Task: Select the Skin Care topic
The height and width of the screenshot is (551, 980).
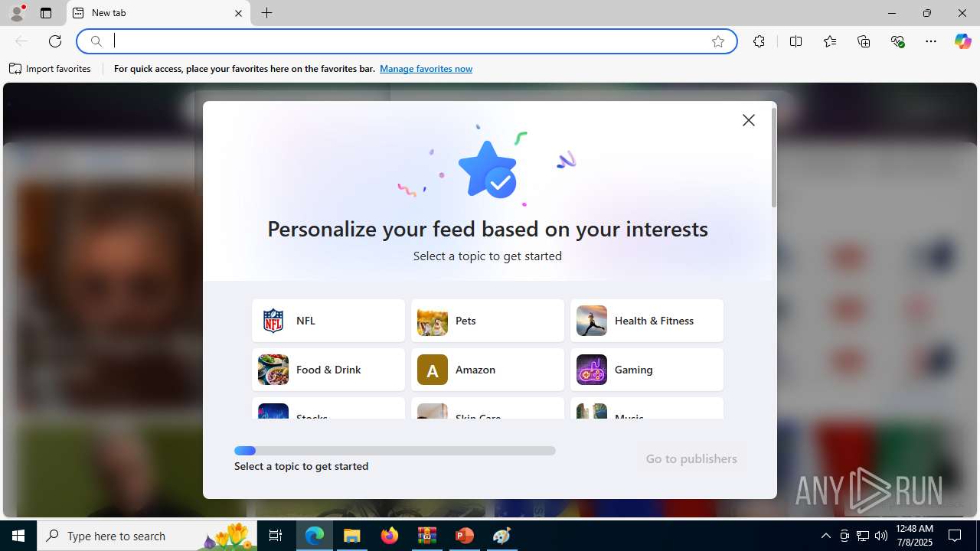Action: [x=488, y=409]
